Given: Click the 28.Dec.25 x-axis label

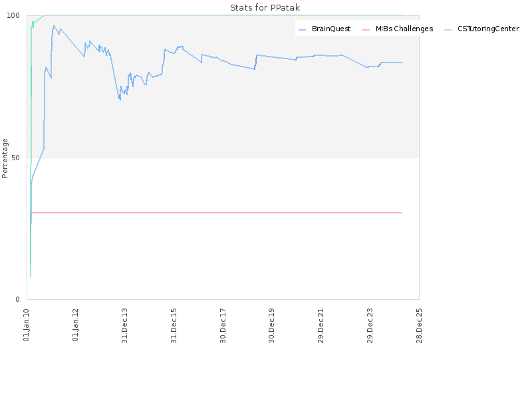Looking at the screenshot, I should 419,325.
